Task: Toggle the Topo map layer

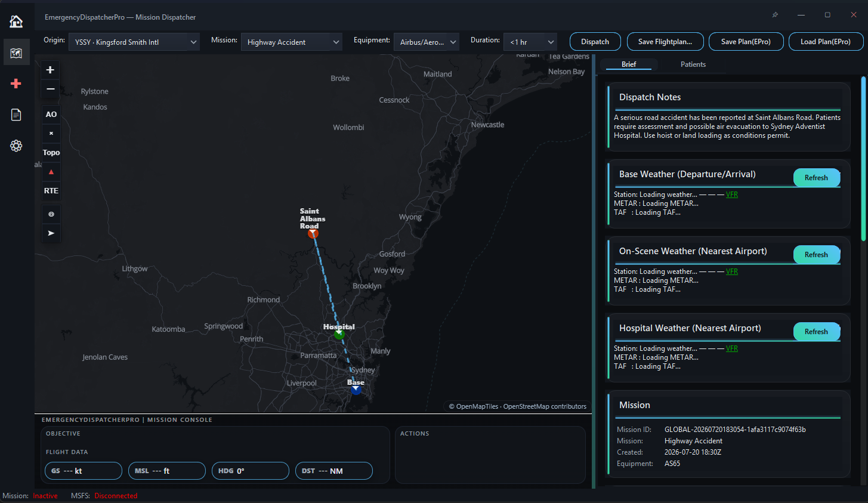Action: coord(51,153)
